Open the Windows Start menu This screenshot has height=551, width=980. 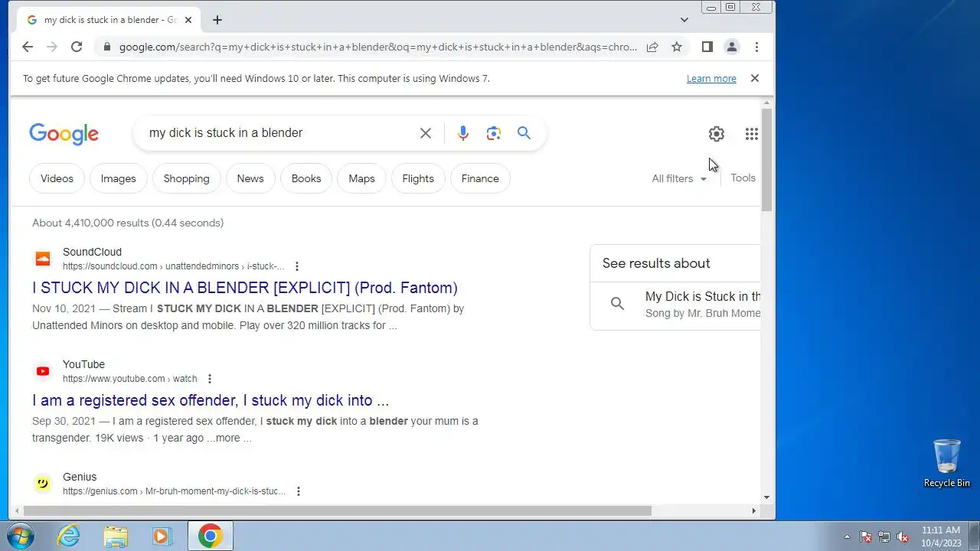click(x=21, y=536)
